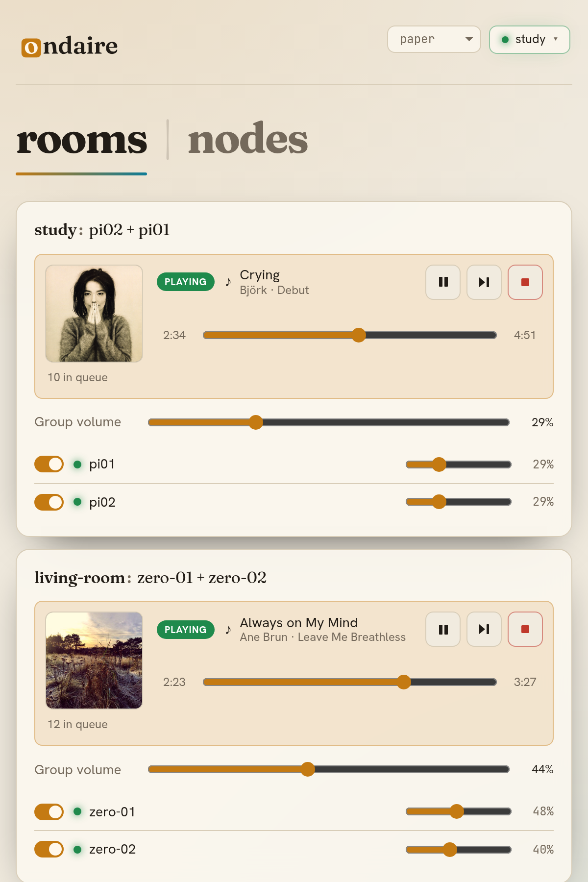This screenshot has height=882, width=588.
Task: Pause Always on My Mind playback
Action: coord(443,629)
